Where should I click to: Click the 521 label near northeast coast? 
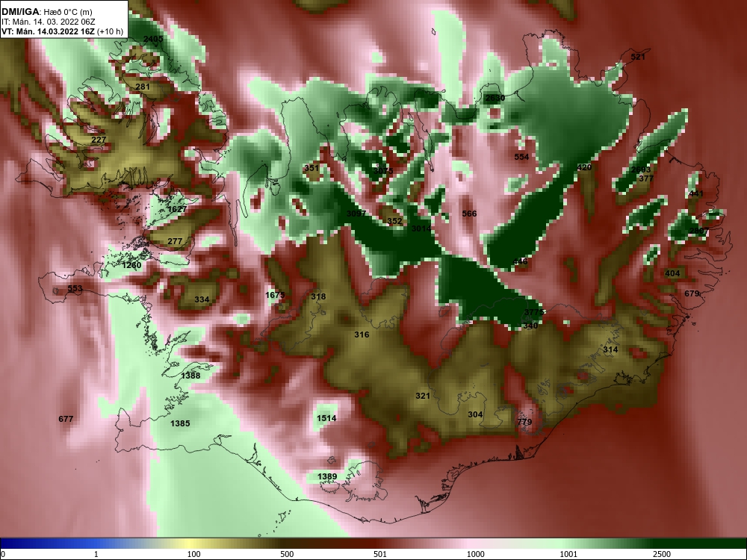click(x=638, y=57)
